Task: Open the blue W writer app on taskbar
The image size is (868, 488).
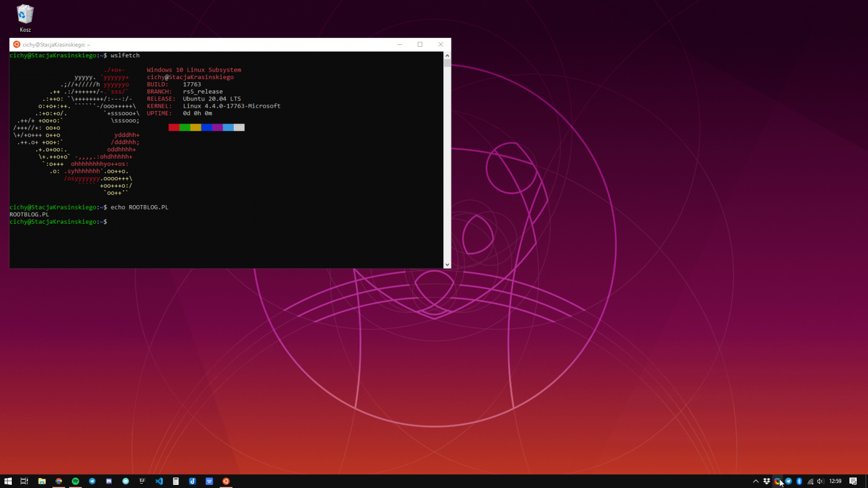Action: click(209, 481)
